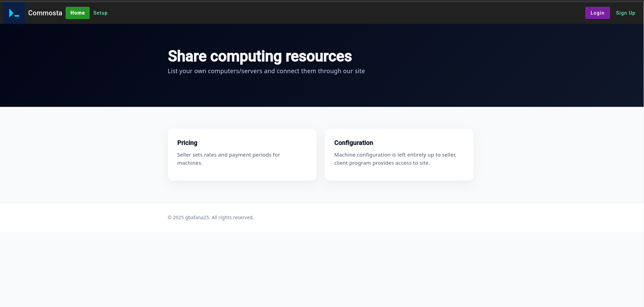Click the active Home button highlighted green

pos(77,13)
